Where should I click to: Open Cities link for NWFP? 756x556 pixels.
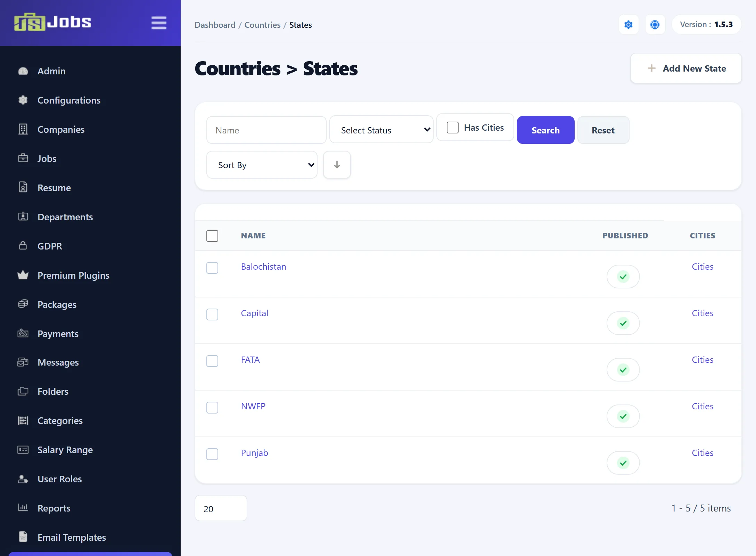702,406
